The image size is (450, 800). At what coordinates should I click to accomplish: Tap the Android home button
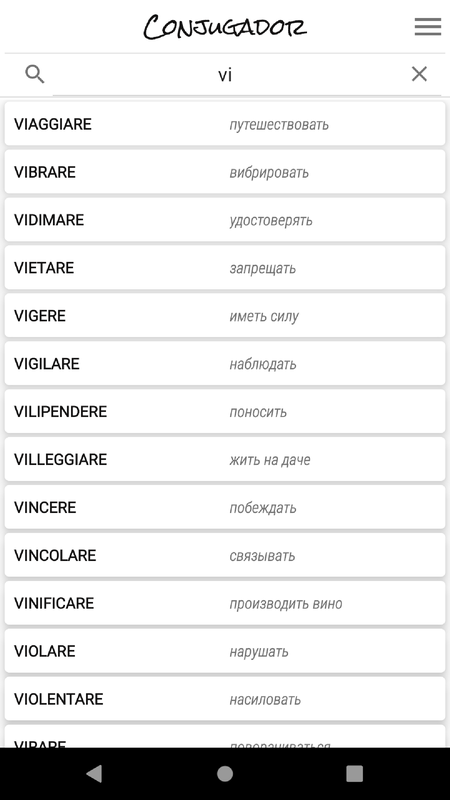(225, 774)
